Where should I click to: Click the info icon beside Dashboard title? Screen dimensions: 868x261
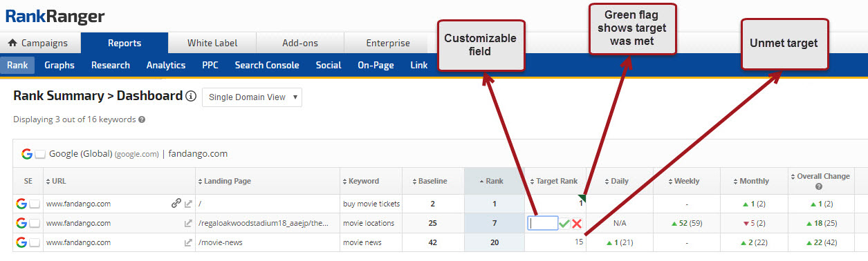[192, 97]
